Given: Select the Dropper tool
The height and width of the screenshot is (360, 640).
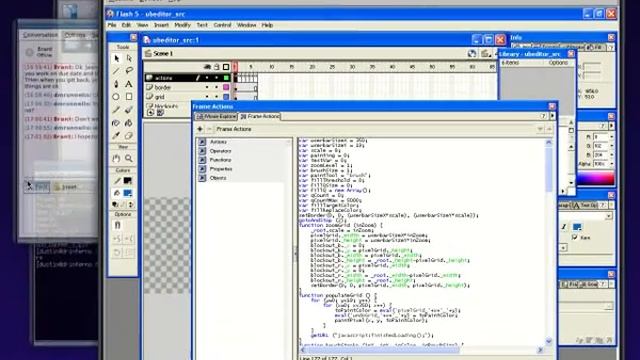Looking at the screenshot, I should pyautogui.click(x=116, y=136).
